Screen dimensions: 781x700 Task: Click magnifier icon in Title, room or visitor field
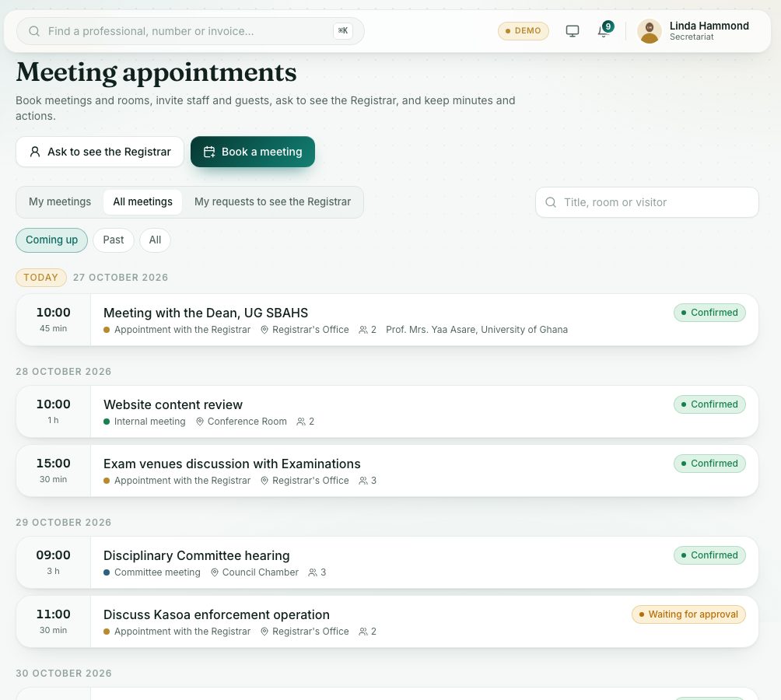(551, 202)
